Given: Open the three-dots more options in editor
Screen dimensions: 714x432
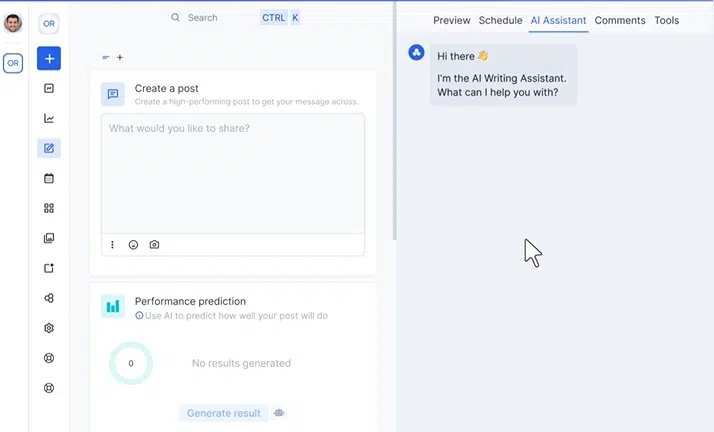Looking at the screenshot, I should pyautogui.click(x=112, y=245).
